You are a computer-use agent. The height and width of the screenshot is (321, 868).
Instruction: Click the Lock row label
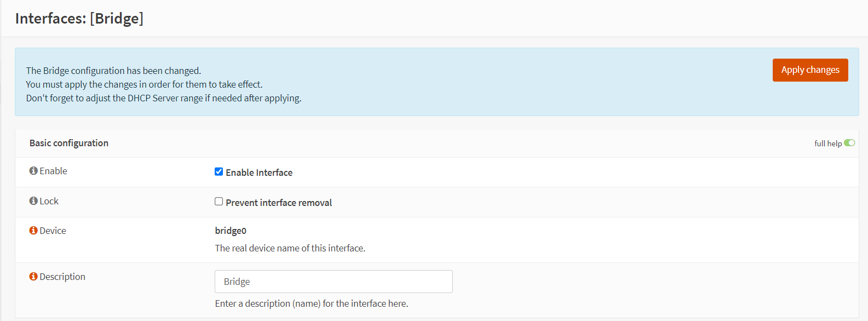(49, 201)
